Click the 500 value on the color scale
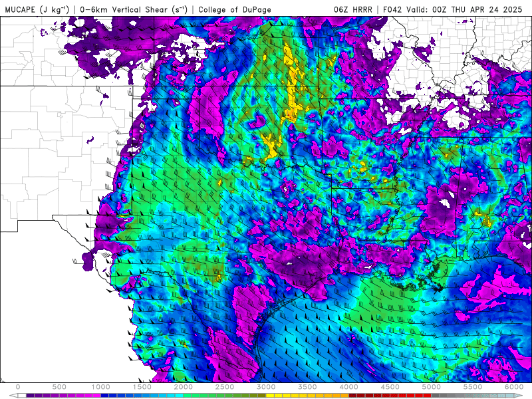This screenshot has width=532, height=399. click(59, 387)
